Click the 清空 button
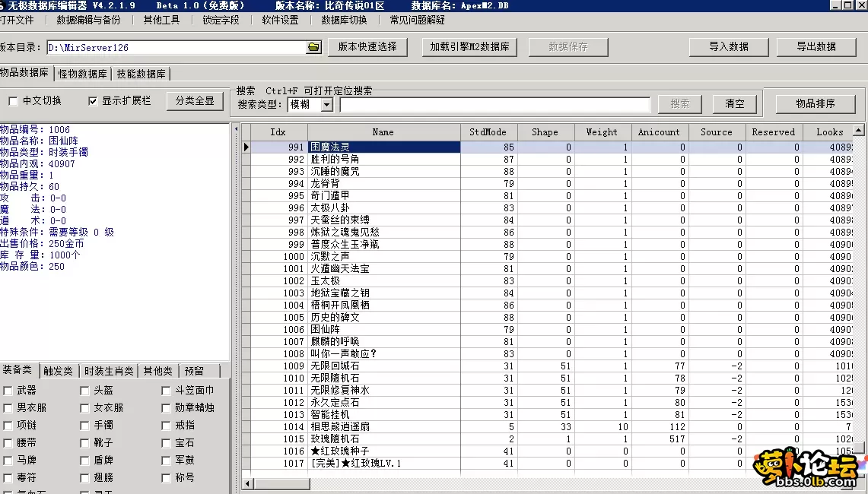The image size is (868, 494). pos(735,104)
